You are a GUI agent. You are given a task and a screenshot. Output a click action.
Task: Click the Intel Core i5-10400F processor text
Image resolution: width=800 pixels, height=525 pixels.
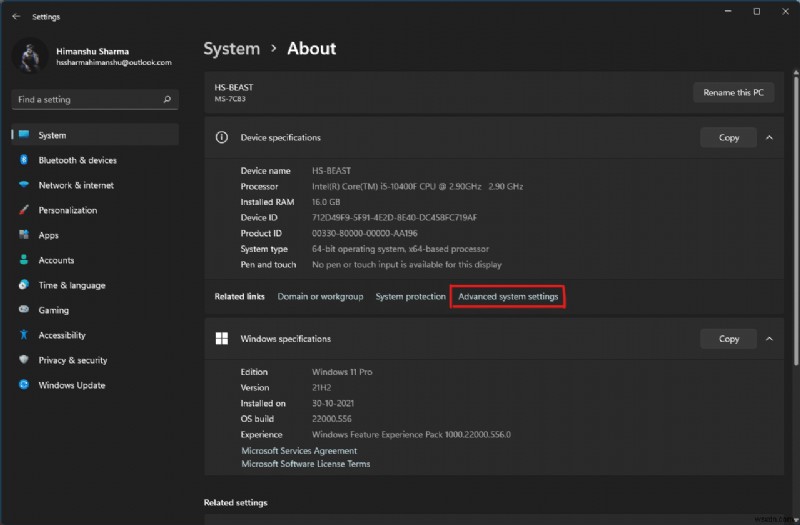tap(417, 186)
